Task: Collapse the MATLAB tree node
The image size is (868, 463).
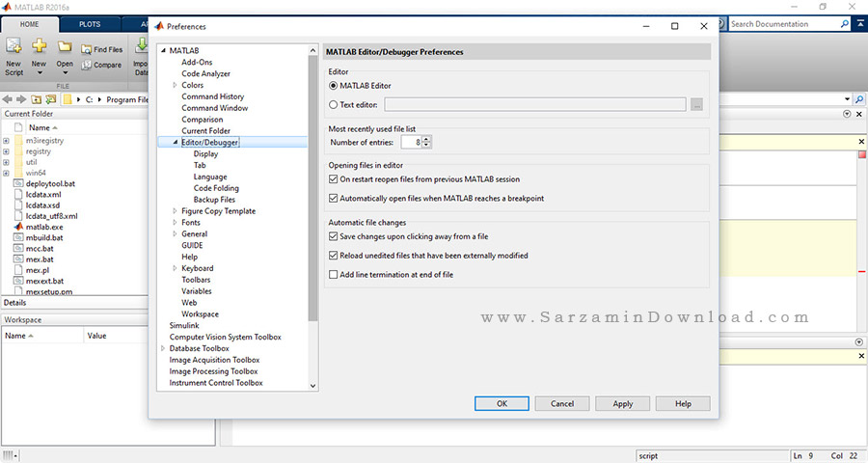Action: point(163,50)
